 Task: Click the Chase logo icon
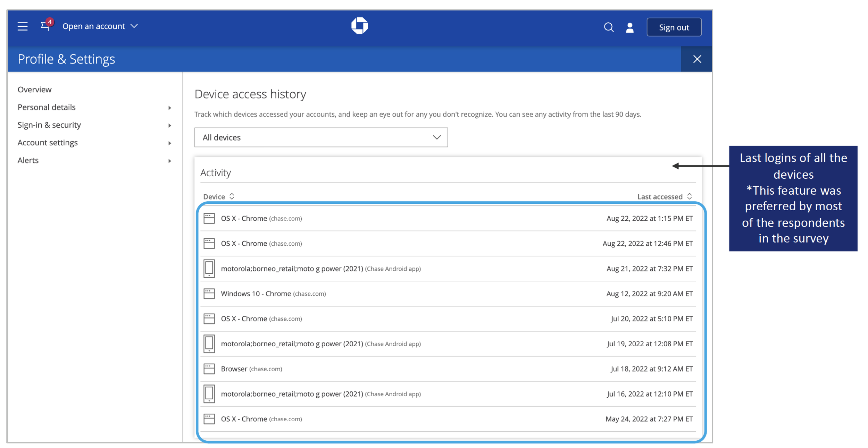[x=359, y=26]
